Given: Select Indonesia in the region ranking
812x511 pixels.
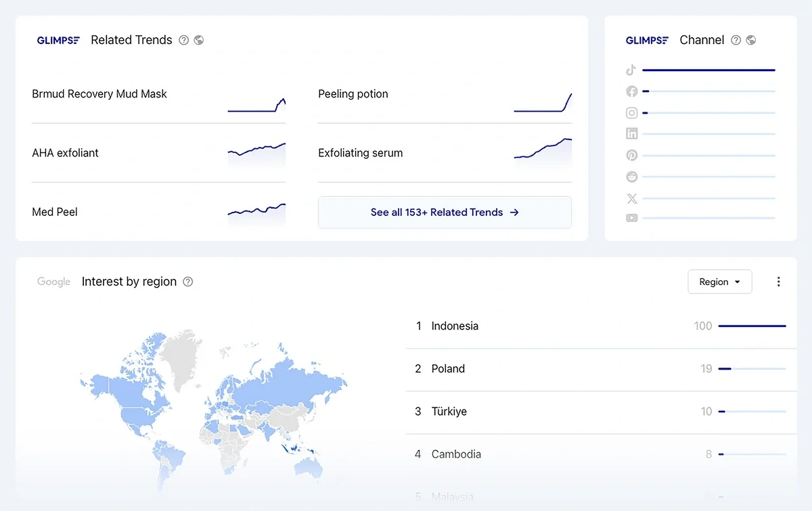Looking at the screenshot, I should point(455,326).
